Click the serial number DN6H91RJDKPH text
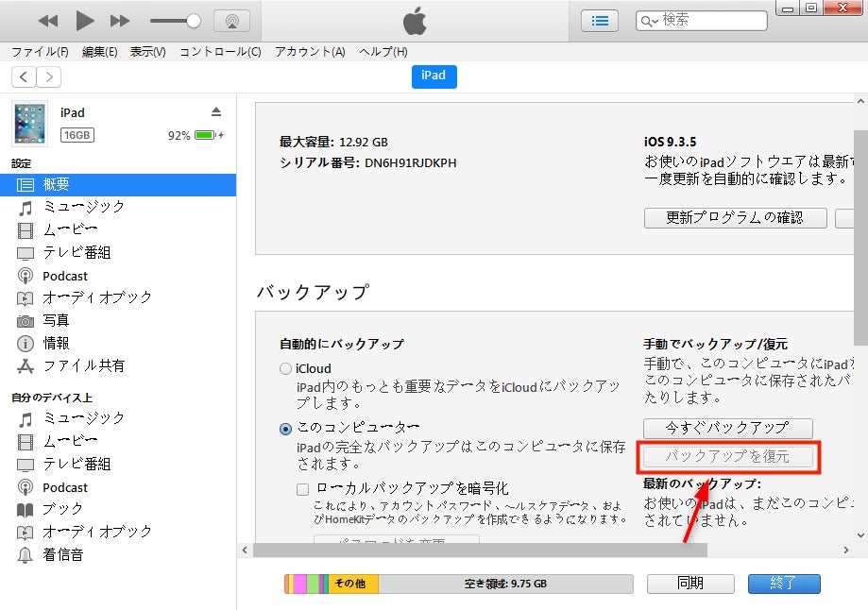The image size is (868, 610). coord(411,163)
